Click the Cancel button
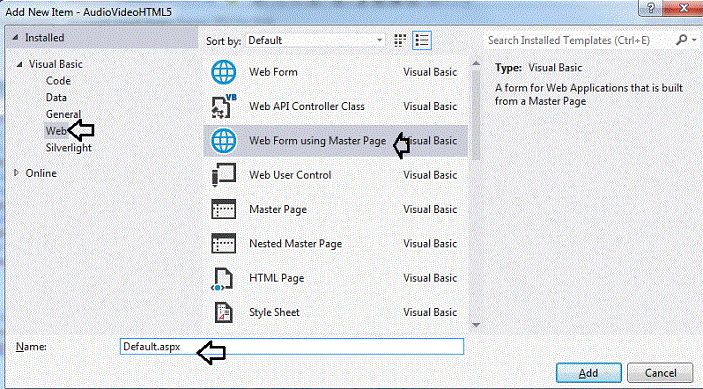This screenshot has height=389, width=703. 660,373
